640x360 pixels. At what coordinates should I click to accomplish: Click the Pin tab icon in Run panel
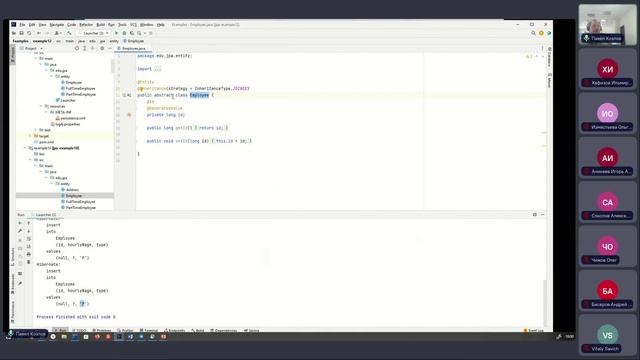pyautogui.click(x=20, y=283)
